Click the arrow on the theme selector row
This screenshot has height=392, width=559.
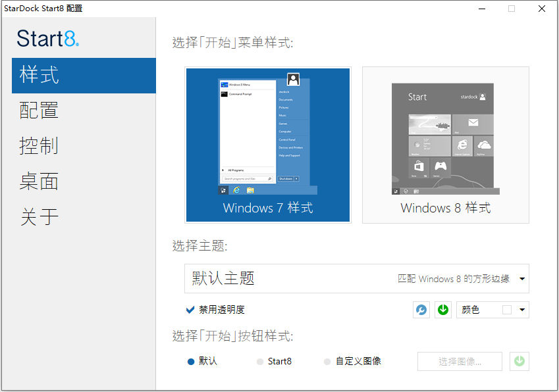520,279
